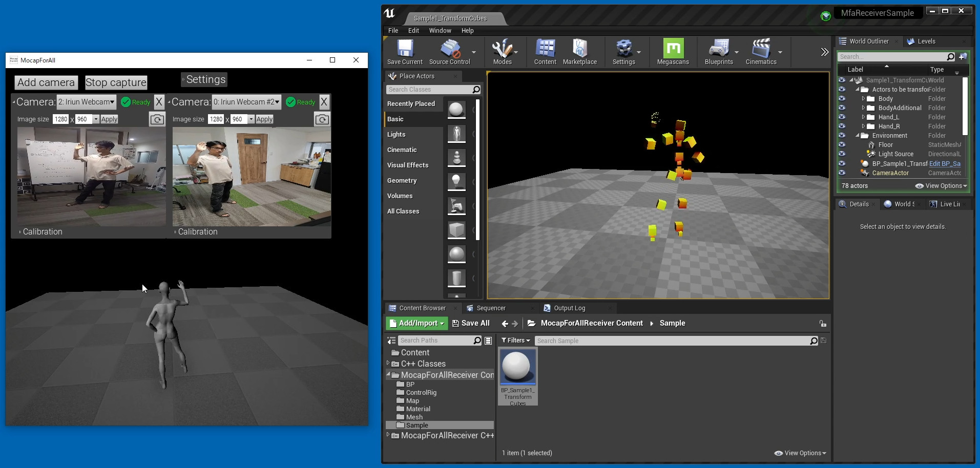This screenshot has width=980, height=468.
Task: Hide the Floor actor in World Outliner
Action: pos(842,145)
